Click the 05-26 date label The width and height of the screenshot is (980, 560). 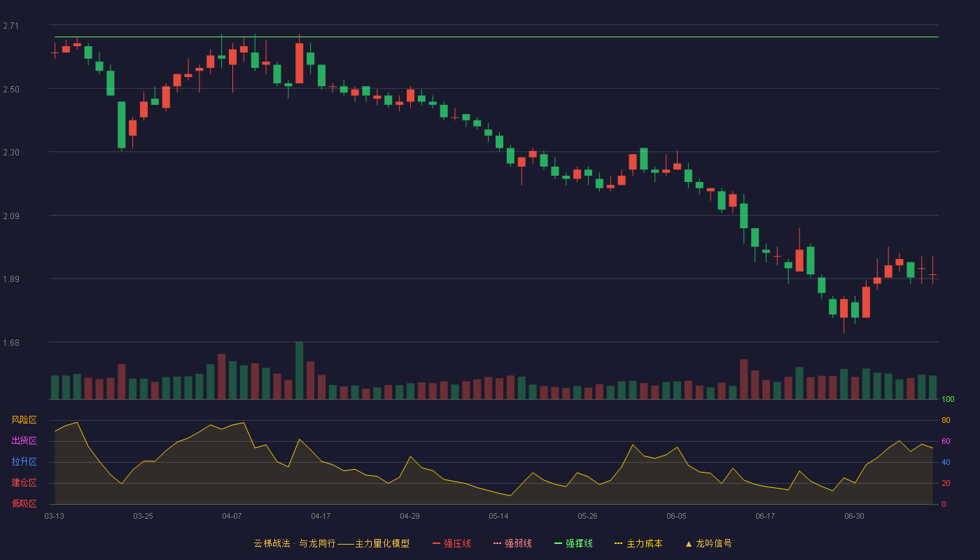(587, 516)
